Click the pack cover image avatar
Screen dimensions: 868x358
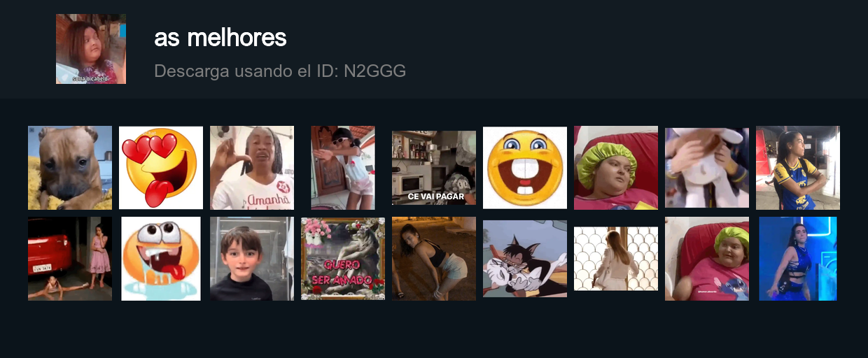coord(91,49)
